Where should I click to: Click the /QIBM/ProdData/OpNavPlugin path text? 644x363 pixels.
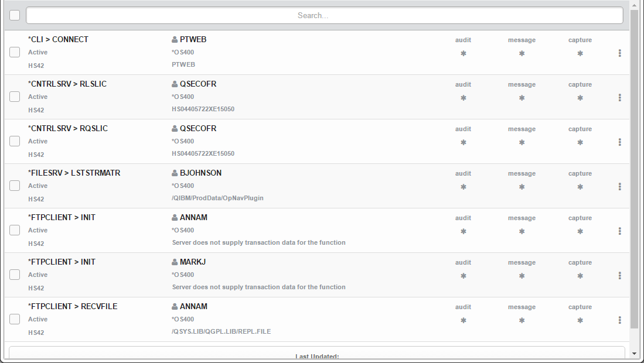tap(217, 198)
